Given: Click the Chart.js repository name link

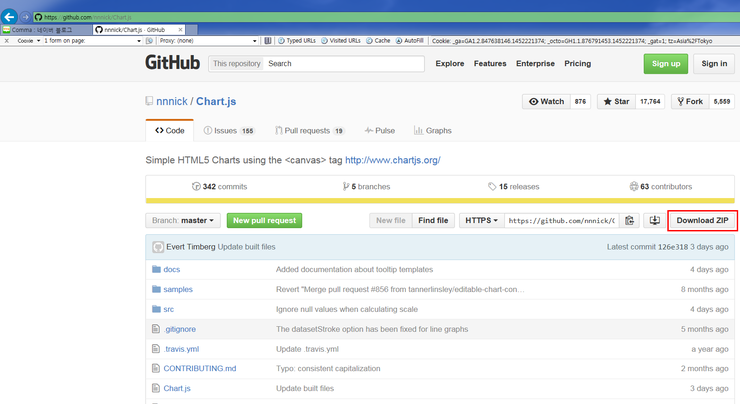Looking at the screenshot, I should pyautogui.click(x=216, y=101).
